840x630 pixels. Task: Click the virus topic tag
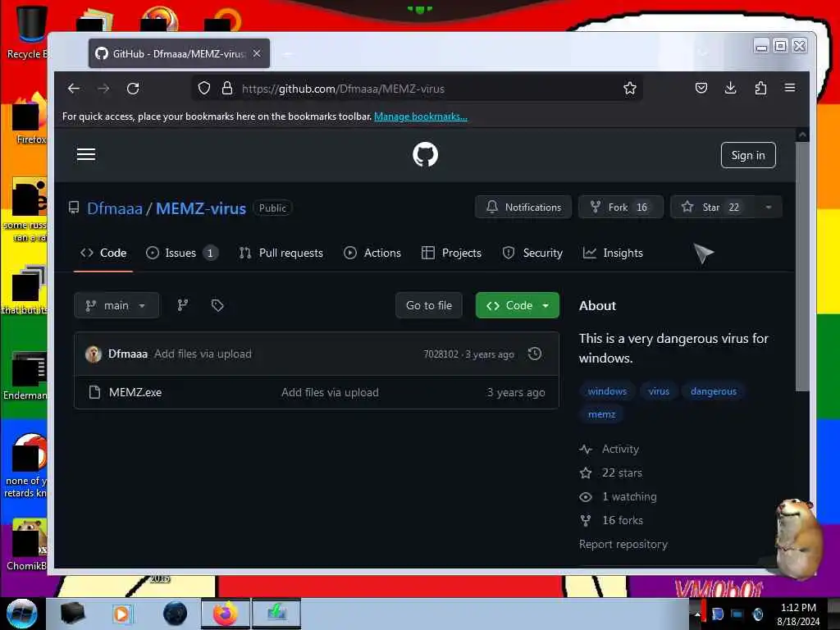[659, 391]
